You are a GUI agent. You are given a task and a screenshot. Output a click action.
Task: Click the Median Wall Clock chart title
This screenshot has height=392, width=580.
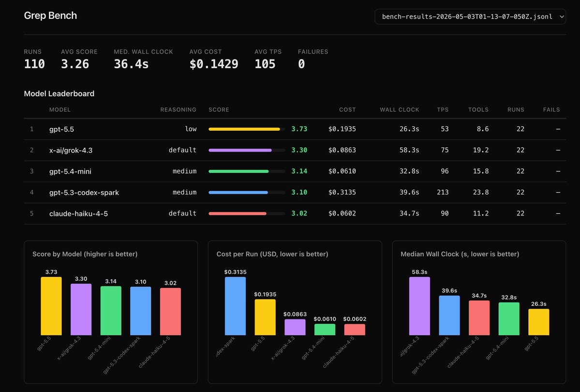[460, 254]
